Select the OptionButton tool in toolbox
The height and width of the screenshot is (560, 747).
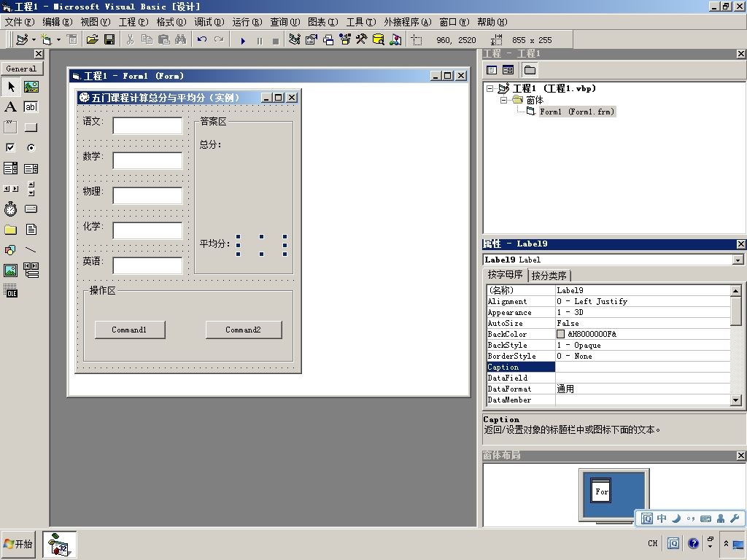31,147
